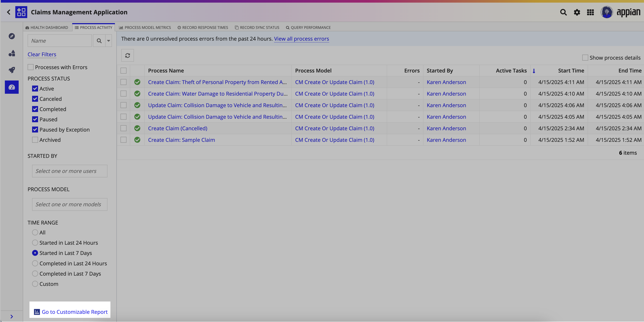This screenshot has height=322, width=644.
Task: Click the back arrow icon
Action: (9, 12)
